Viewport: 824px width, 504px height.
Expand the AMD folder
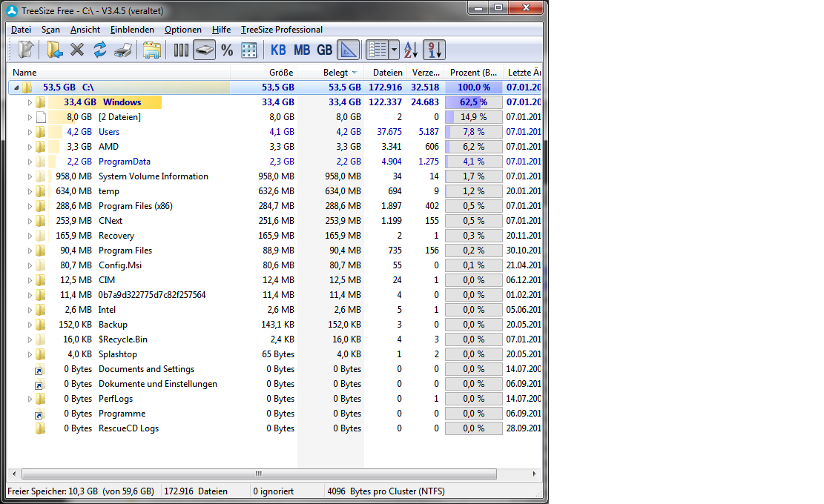point(30,147)
